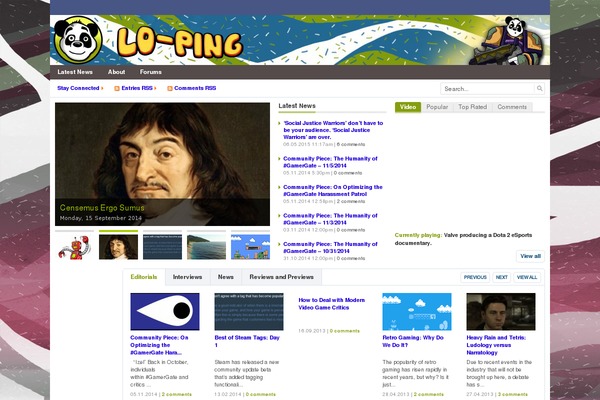This screenshot has height=400, width=600.
Task: Click the NEXT carousel button
Action: click(x=502, y=277)
